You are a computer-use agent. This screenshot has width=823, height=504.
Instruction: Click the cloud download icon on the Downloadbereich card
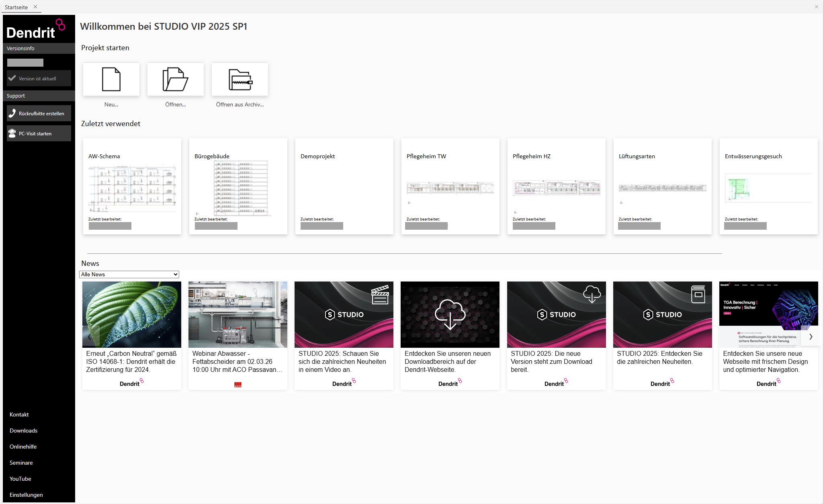click(x=450, y=314)
